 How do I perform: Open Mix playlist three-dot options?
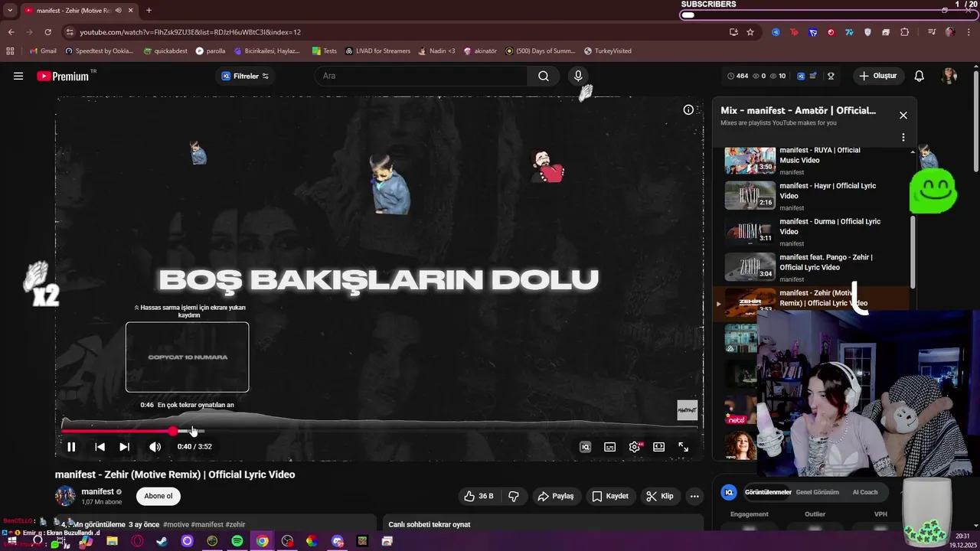click(903, 137)
